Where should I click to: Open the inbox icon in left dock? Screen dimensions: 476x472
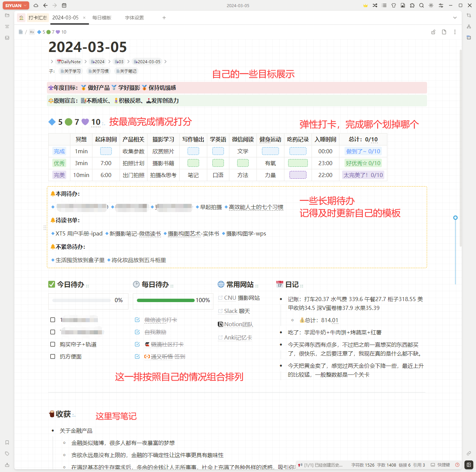click(7, 38)
